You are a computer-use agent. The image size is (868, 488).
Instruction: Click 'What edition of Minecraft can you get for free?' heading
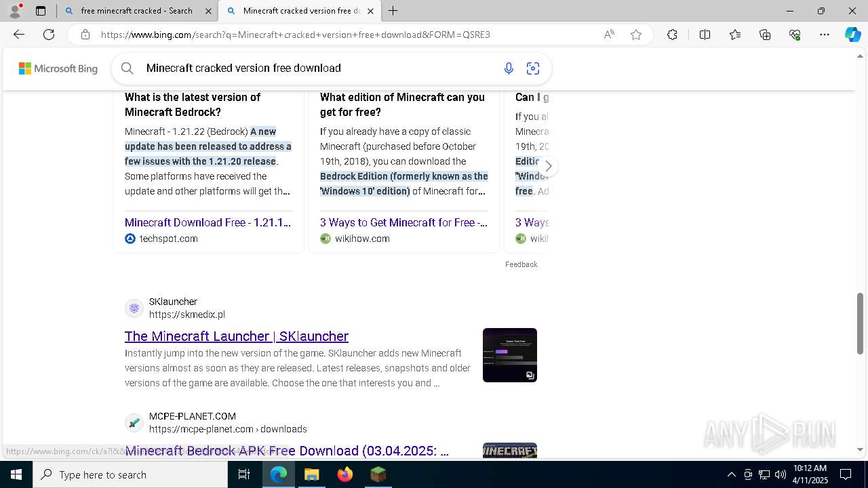tap(402, 104)
